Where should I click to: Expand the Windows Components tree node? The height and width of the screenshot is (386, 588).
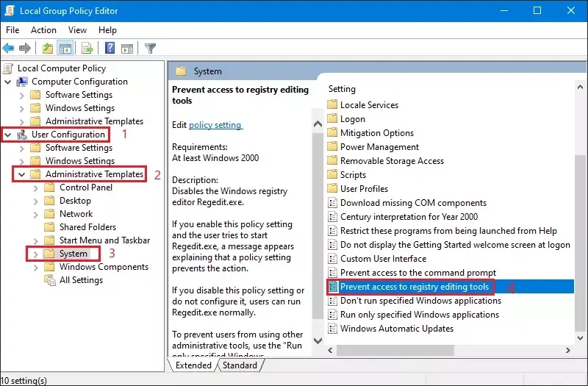coord(35,267)
